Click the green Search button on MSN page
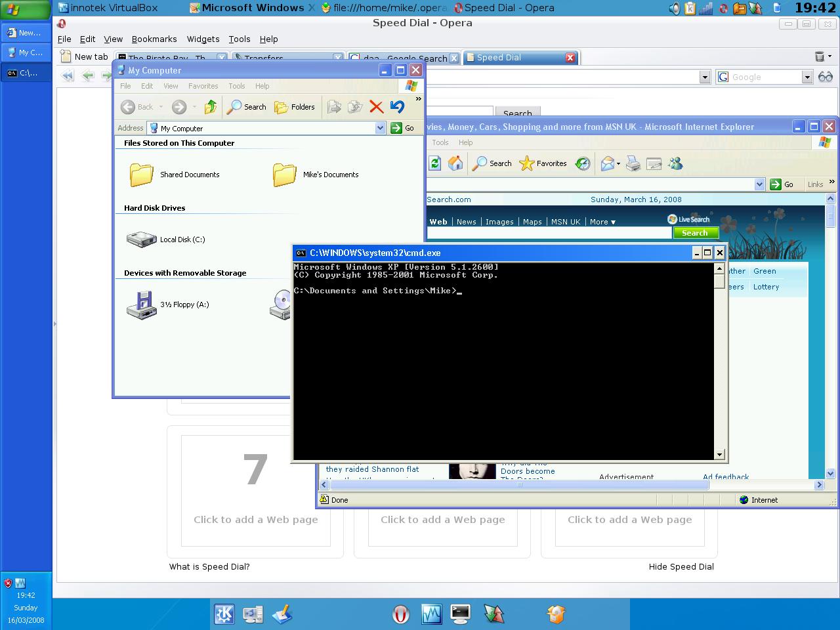The image size is (840, 630). 695,233
